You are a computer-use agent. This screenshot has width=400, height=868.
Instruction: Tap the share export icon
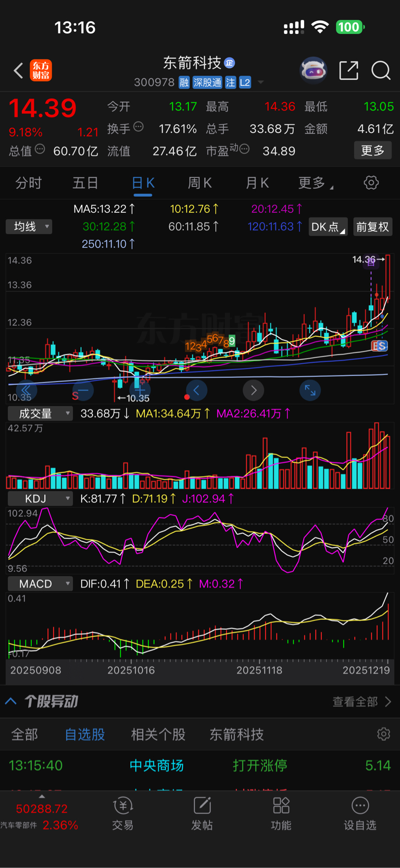pos(348,70)
